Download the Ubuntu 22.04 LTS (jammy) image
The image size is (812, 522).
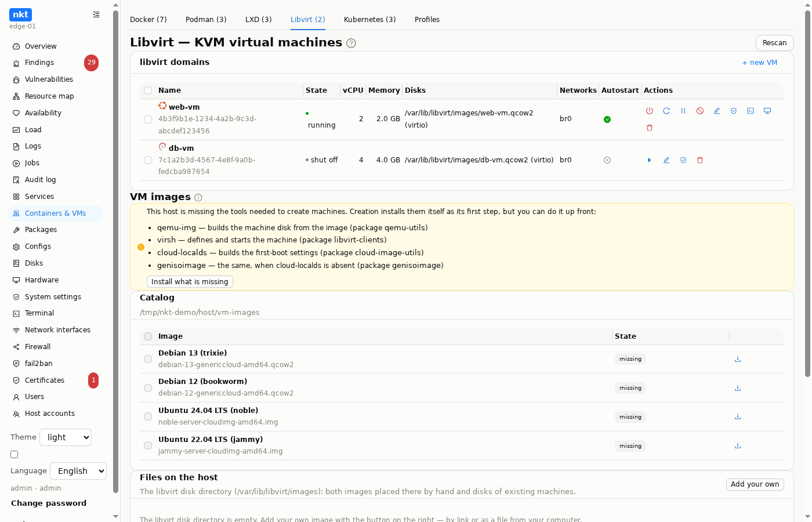tap(738, 445)
